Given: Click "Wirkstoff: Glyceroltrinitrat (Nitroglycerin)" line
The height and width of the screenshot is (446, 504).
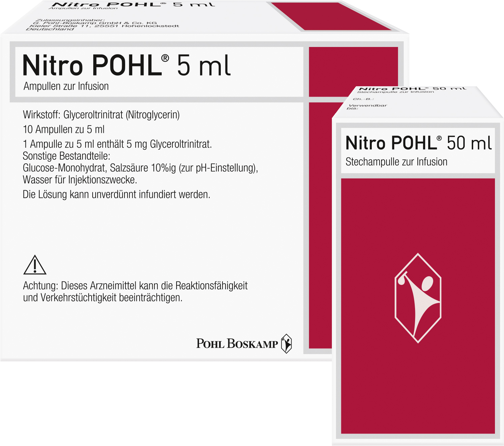Looking at the screenshot, I should tap(101, 115).
